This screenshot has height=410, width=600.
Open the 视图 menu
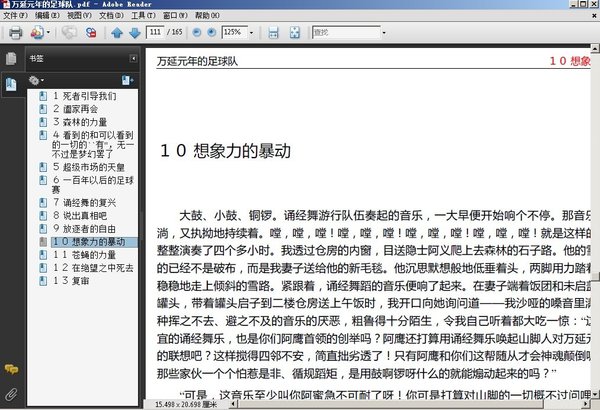pos(79,15)
